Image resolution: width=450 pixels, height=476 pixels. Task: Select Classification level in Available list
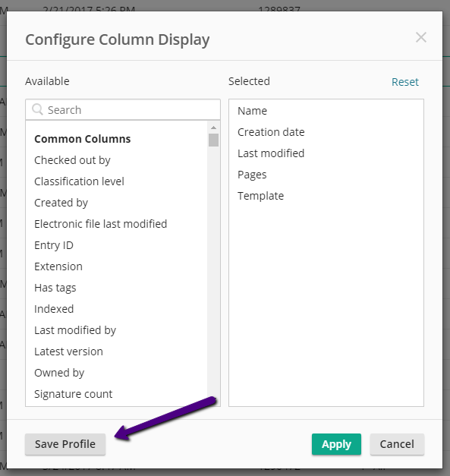tap(79, 181)
